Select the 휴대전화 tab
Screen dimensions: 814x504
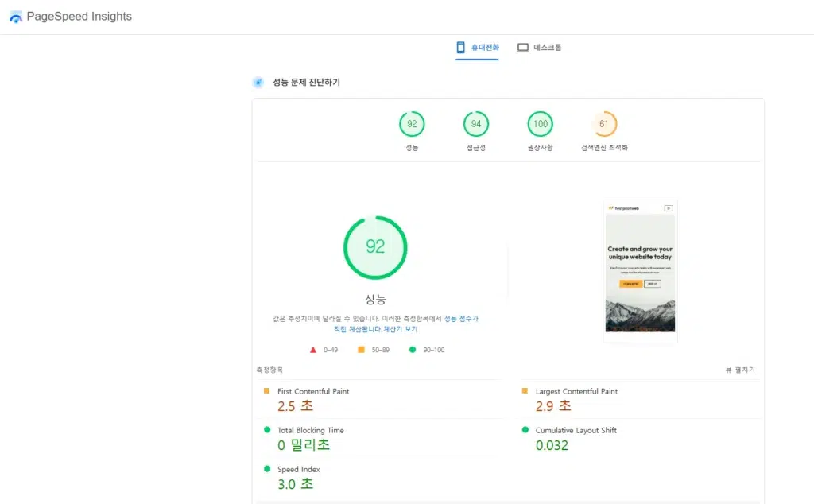coord(476,47)
